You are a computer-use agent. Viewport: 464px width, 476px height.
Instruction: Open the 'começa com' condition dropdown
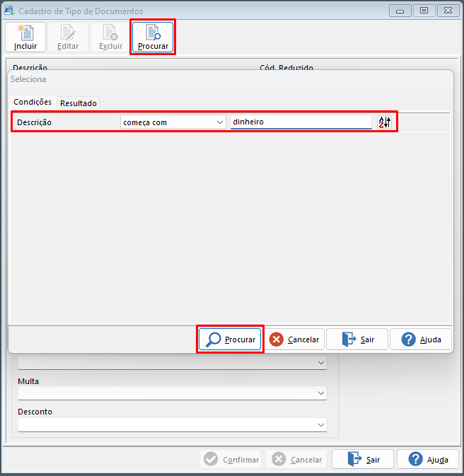[x=173, y=122]
